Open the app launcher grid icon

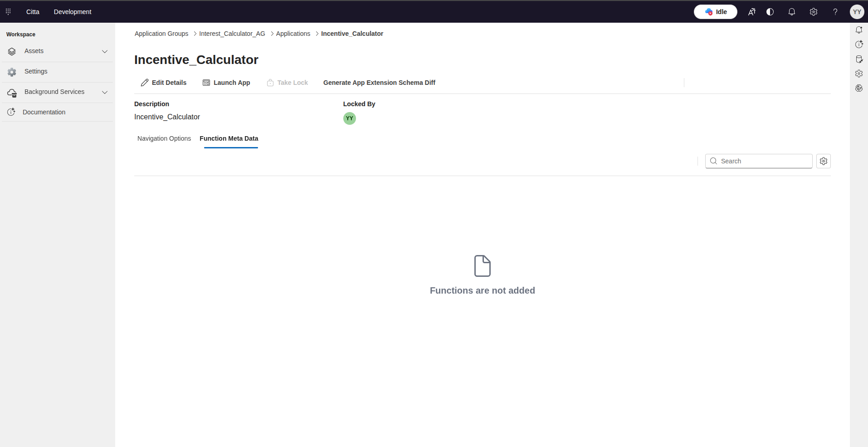pyautogui.click(x=8, y=12)
